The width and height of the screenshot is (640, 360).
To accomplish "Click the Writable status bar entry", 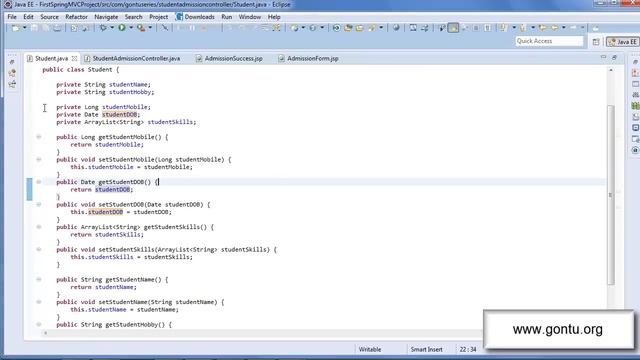I will (370, 349).
